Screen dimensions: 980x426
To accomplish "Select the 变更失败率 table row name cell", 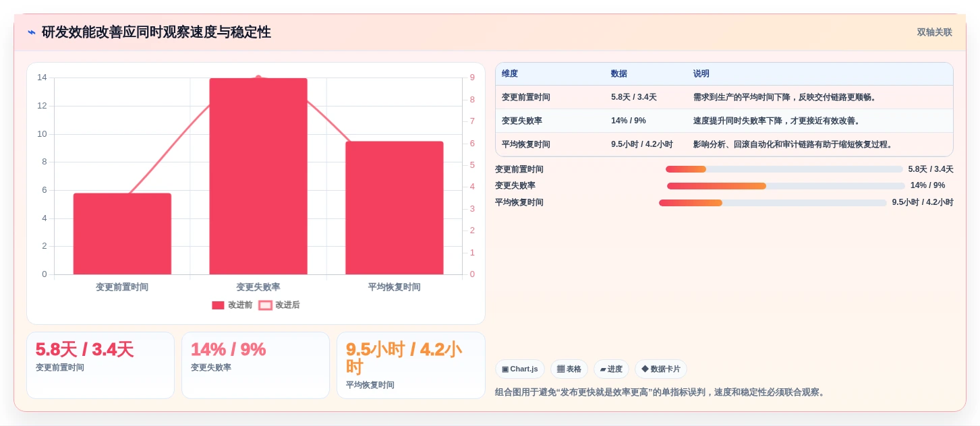I will pyautogui.click(x=522, y=121).
